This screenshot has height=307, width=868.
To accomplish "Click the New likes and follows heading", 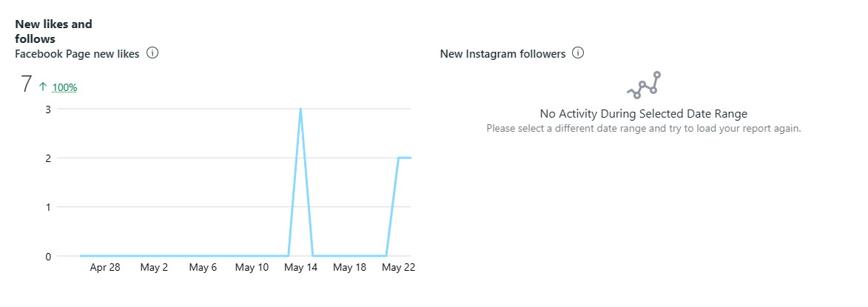I will 53,31.
